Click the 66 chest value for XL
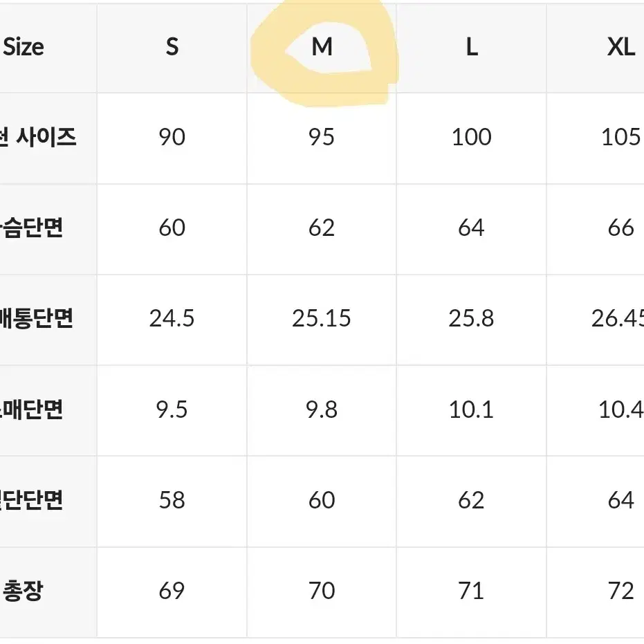Image resolution: width=644 pixels, height=644 pixels. click(621, 228)
